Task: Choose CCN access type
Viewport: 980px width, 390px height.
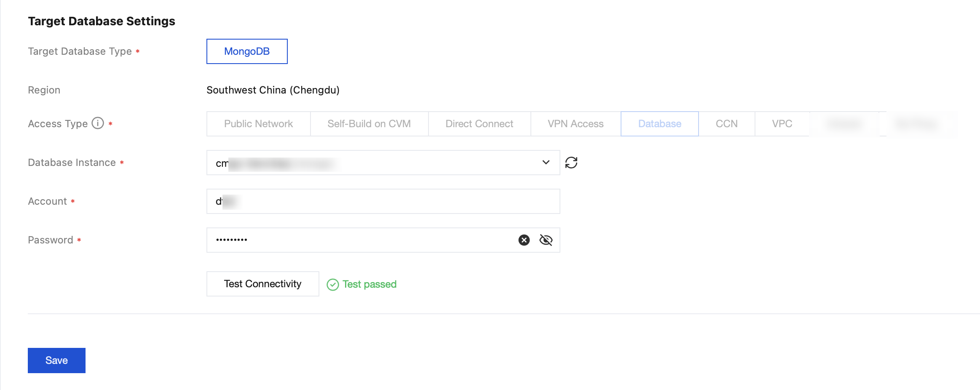Action: tap(726, 124)
